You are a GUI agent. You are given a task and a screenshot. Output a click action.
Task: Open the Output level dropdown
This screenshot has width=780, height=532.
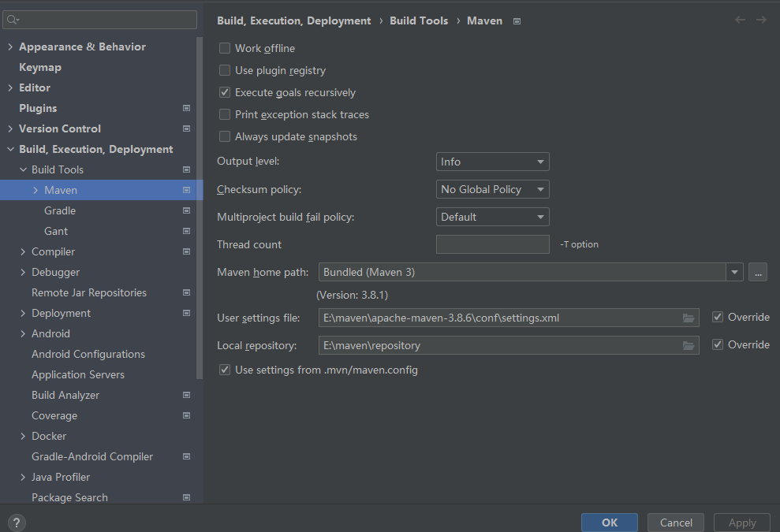tap(492, 162)
